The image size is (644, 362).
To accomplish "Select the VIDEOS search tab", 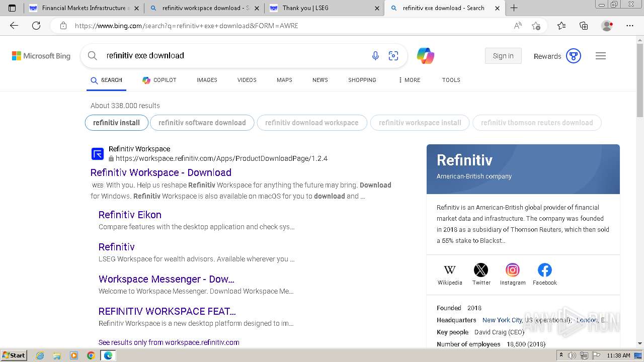I will point(247,80).
